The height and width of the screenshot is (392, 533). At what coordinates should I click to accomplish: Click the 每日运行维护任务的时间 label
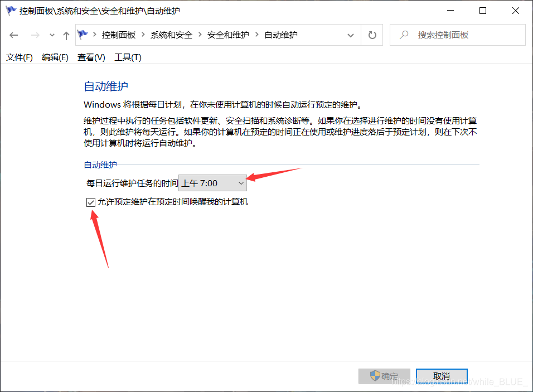pyautogui.click(x=132, y=183)
